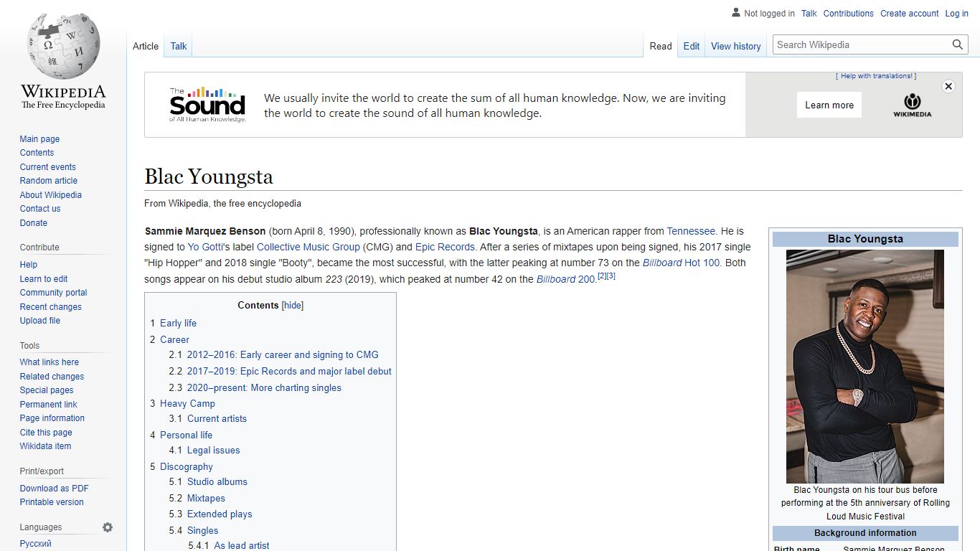The width and height of the screenshot is (980, 551).
Task: Follow the Tennessee link
Action: (x=691, y=231)
